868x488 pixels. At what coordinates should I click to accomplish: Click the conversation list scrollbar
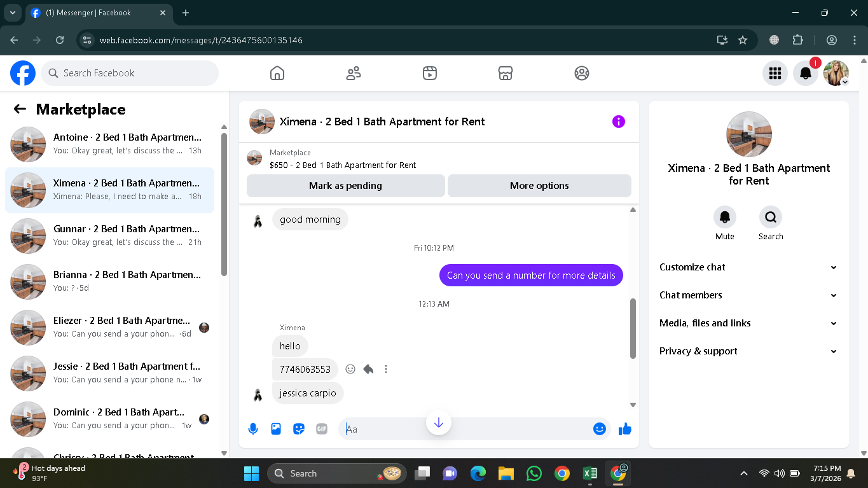point(224,204)
